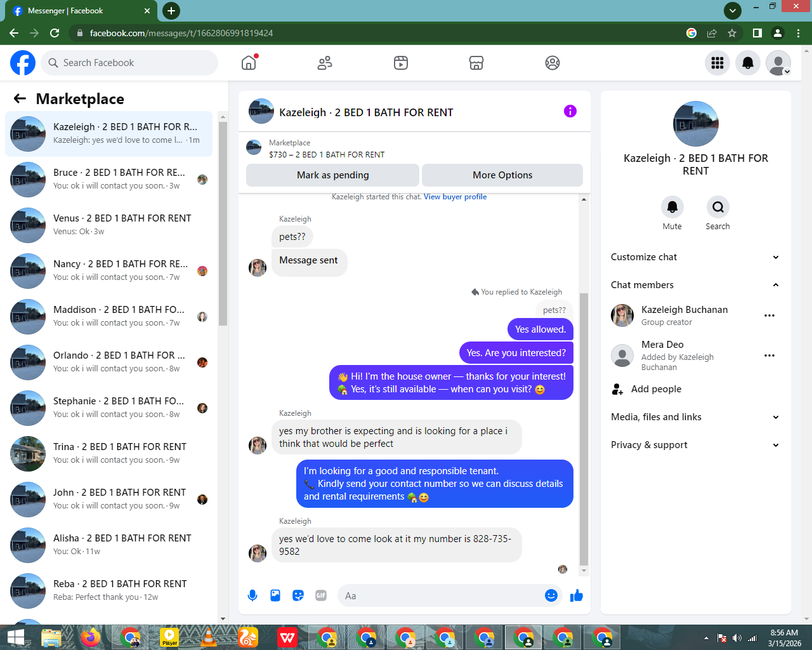The width and height of the screenshot is (812, 650).
Task: Send a thumbs-up like
Action: click(x=577, y=595)
